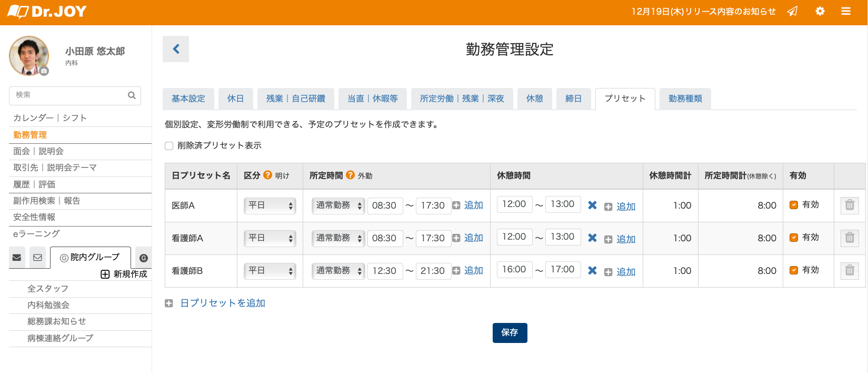Screen dimensions: 868x373
Task: Remove the break time row for 看護師B
Action: pos(592,271)
